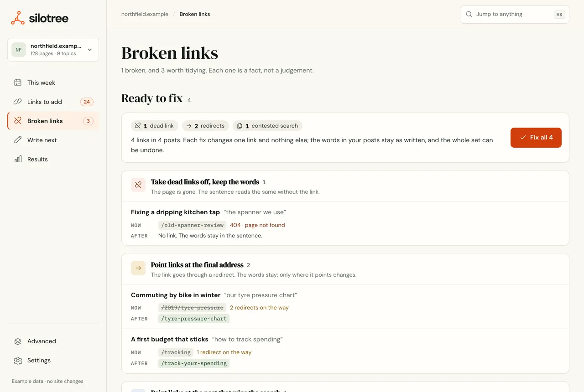The height and width of the screenshot is (392, 584).
Task: Click the /tracking URL tag
Action: (x=176, y=352)
